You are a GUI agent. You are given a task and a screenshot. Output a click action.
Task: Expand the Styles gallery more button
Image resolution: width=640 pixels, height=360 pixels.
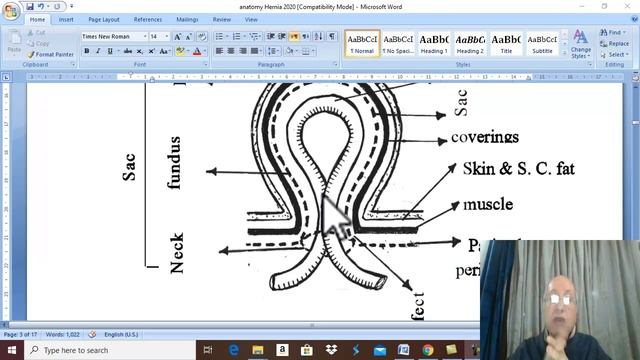pyautogui.click(x=565, y=53)
